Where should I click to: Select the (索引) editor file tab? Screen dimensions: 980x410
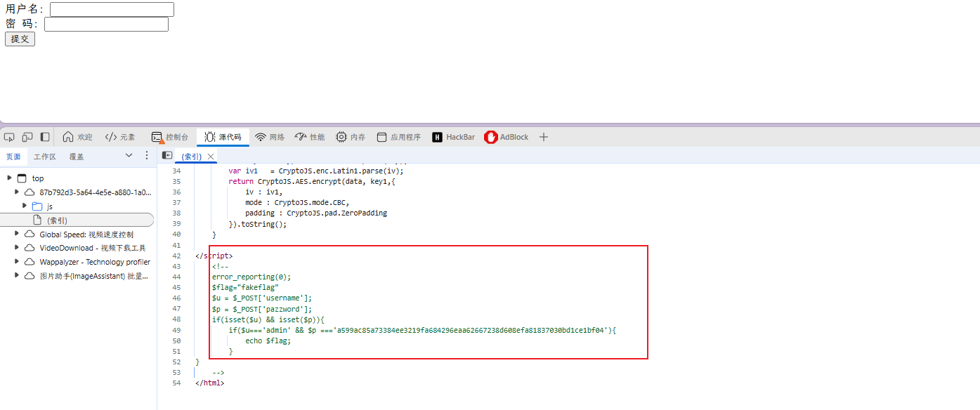191,157
